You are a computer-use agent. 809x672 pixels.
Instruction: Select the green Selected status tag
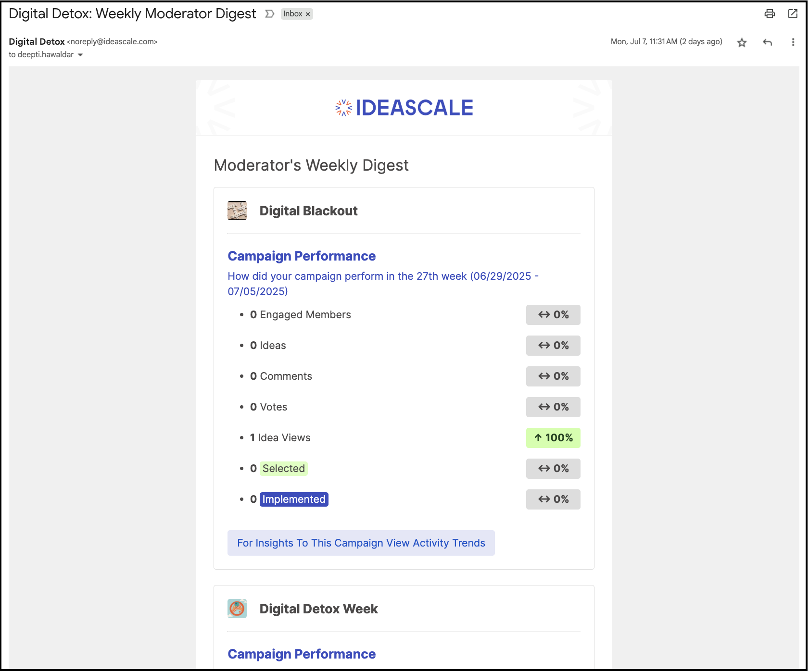(x=284, y=469)
